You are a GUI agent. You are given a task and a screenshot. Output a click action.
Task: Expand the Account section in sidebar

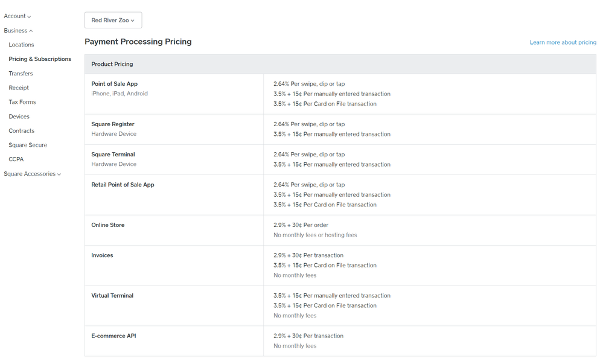point(18,16)
